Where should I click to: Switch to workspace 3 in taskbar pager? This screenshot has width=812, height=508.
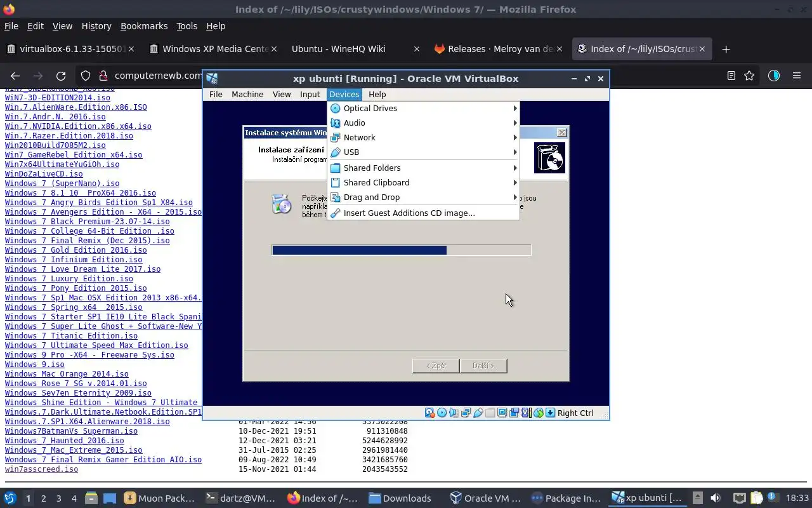pyautogui.click(x=58, y=498)
